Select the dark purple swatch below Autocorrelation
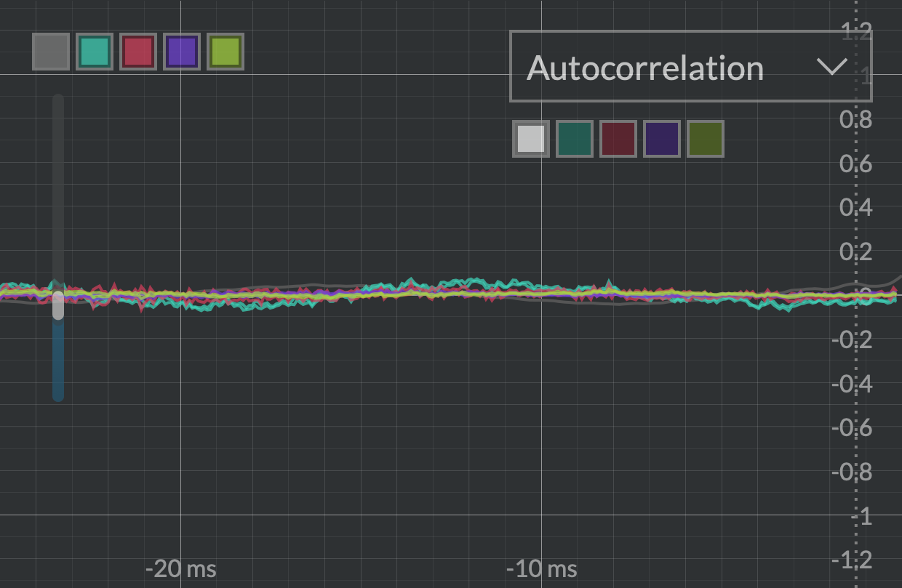 [x=662, y=139]
